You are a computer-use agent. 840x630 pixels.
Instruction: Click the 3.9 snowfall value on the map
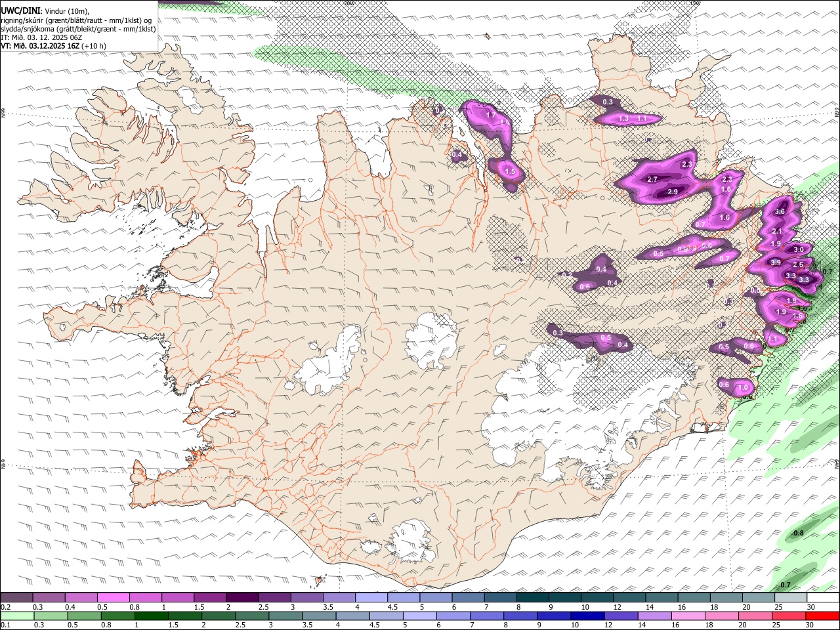pos(775,262)
